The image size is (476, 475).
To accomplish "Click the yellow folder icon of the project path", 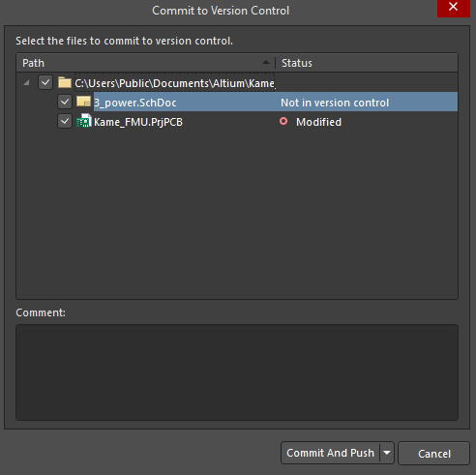I will pyautogui.click(x=65, y=82).
